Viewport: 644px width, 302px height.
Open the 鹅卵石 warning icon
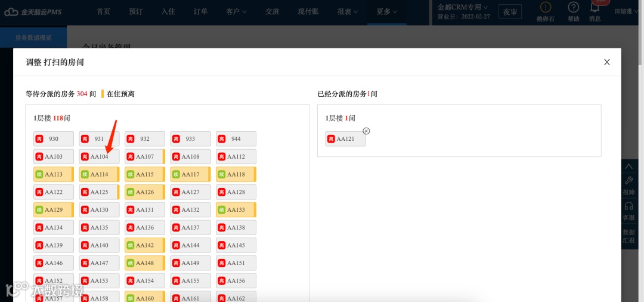[x=546, y=7]
